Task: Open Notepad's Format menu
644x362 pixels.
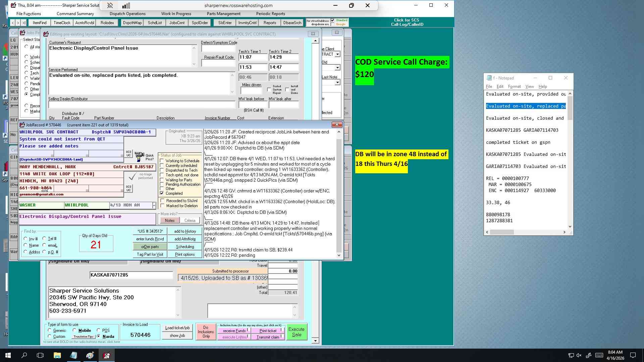Action: [x=514, y=86]
